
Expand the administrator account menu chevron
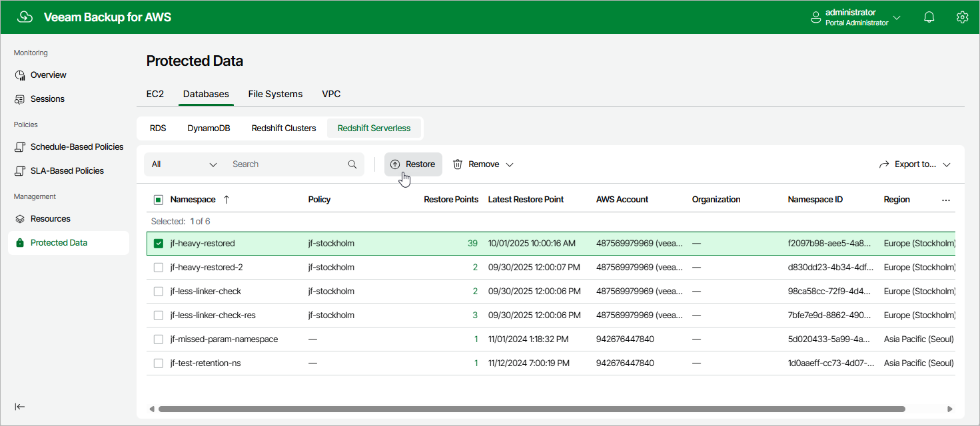pos(897,17)
